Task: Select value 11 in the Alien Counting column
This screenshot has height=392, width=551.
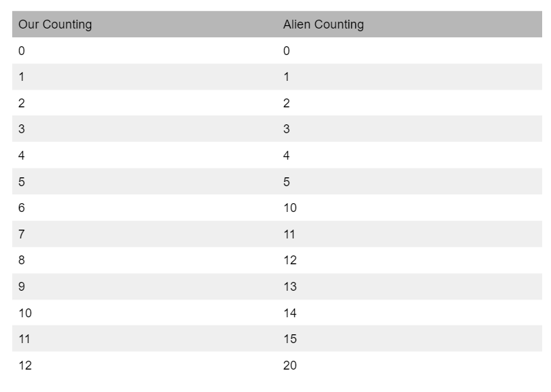Action: [290, 234]
